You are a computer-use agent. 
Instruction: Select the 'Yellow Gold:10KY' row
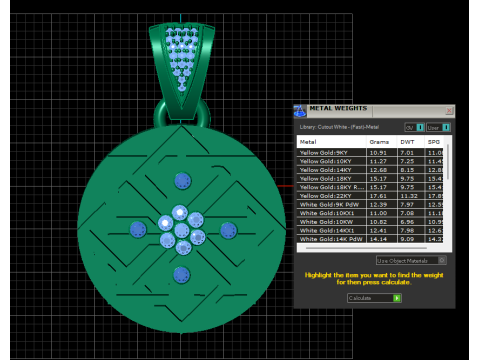(370, 161)
